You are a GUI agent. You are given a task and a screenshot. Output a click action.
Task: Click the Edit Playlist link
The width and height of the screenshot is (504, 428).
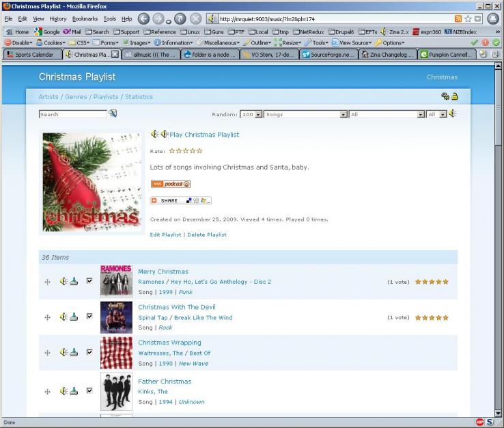[x=165, y=235]
